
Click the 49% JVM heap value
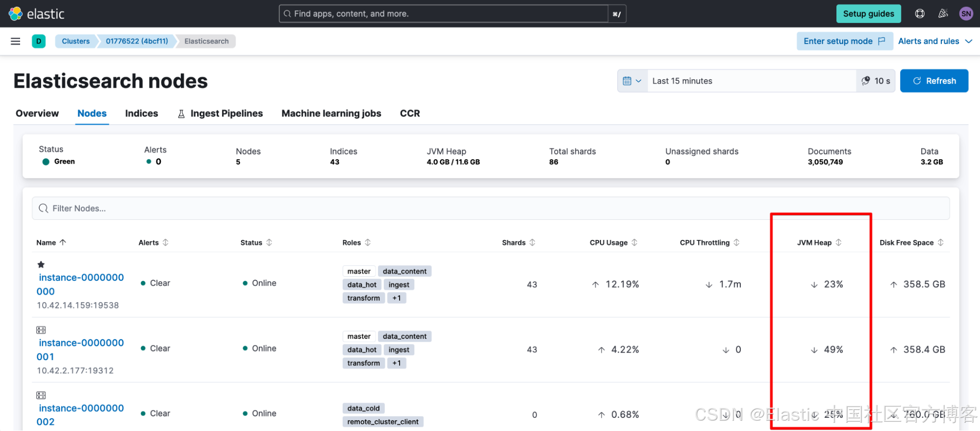(x=833, y=349)
